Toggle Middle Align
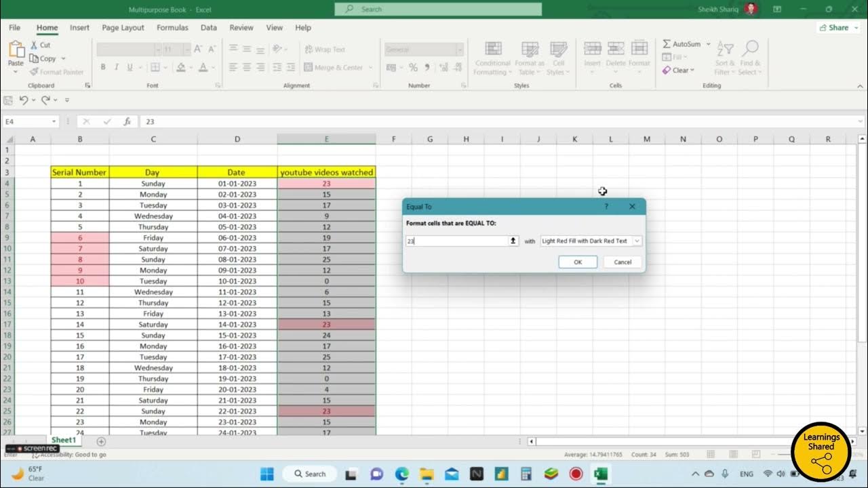868x488 pixels. (247, 49)
